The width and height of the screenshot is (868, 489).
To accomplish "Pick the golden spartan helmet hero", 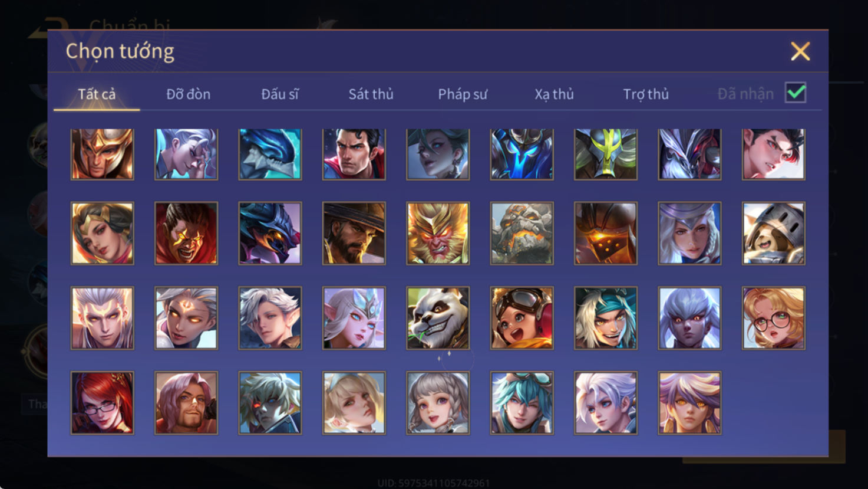I will (103, 154).
